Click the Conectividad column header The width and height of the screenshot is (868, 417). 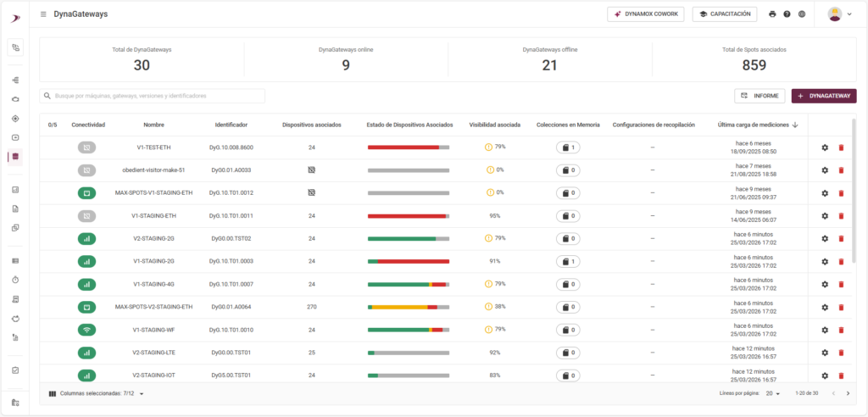click(x=88, y=125)
